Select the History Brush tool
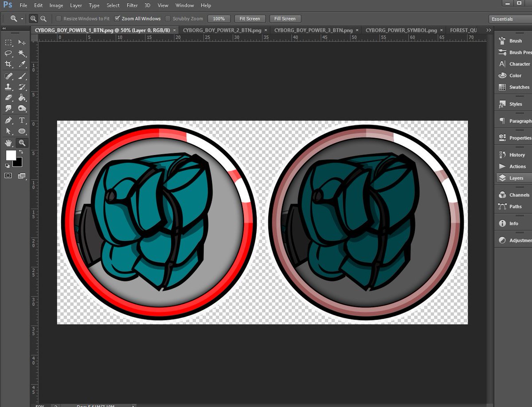Viewport: 532px width, 407px height. click(x=22, y=87)
